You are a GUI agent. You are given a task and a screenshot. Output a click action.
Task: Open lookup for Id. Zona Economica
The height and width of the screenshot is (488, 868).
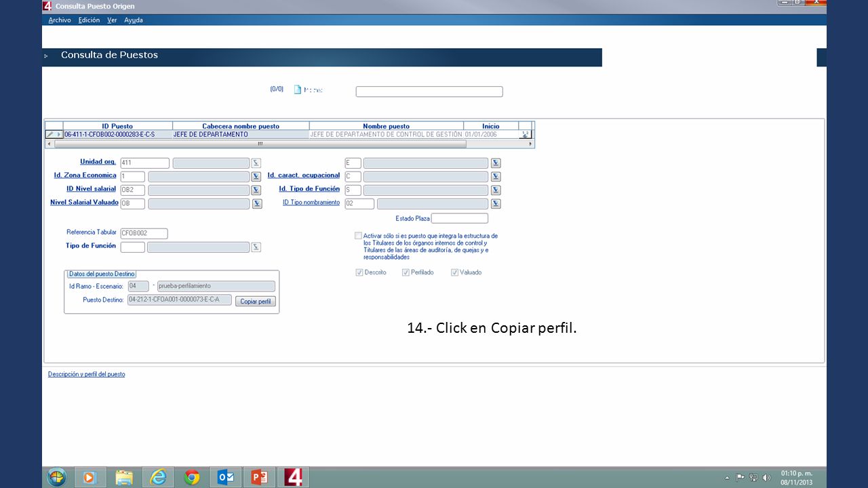click(x=256, y=176)
